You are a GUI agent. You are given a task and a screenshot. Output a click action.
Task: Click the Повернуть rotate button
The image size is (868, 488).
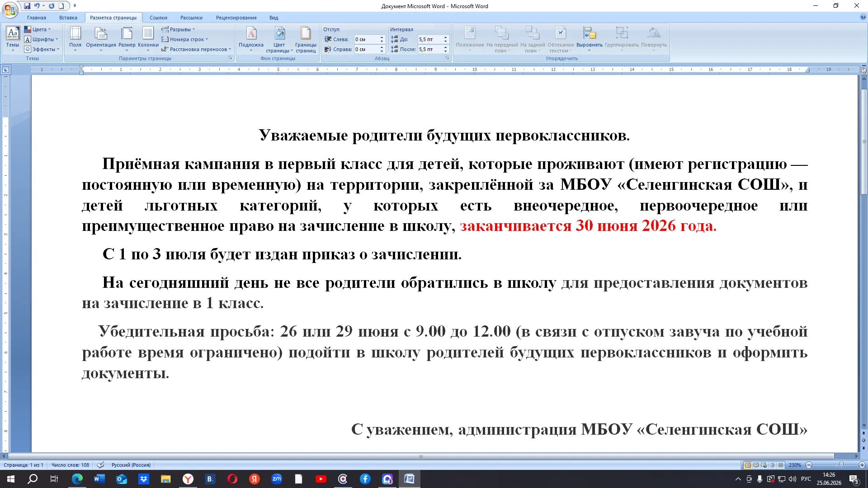pos(654,39)
